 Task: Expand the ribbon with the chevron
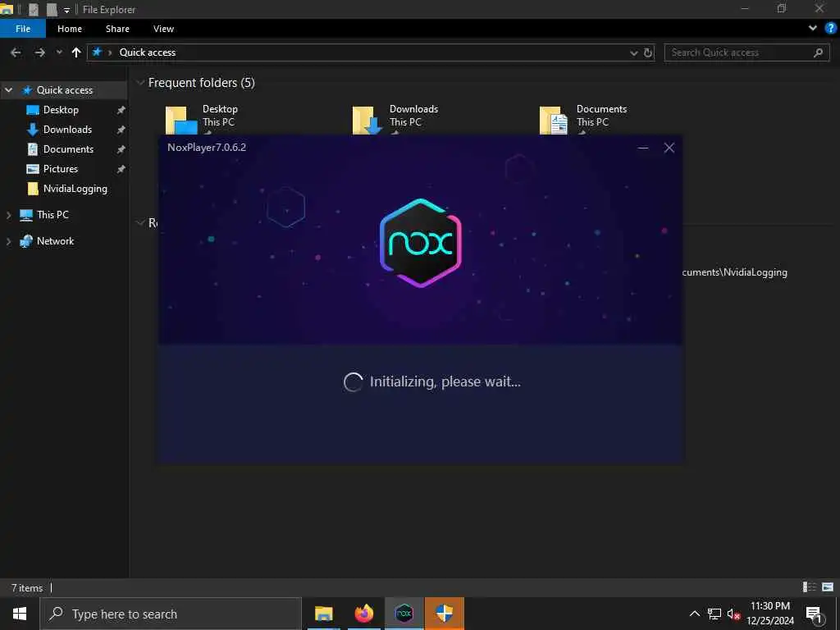click(813, 29)
